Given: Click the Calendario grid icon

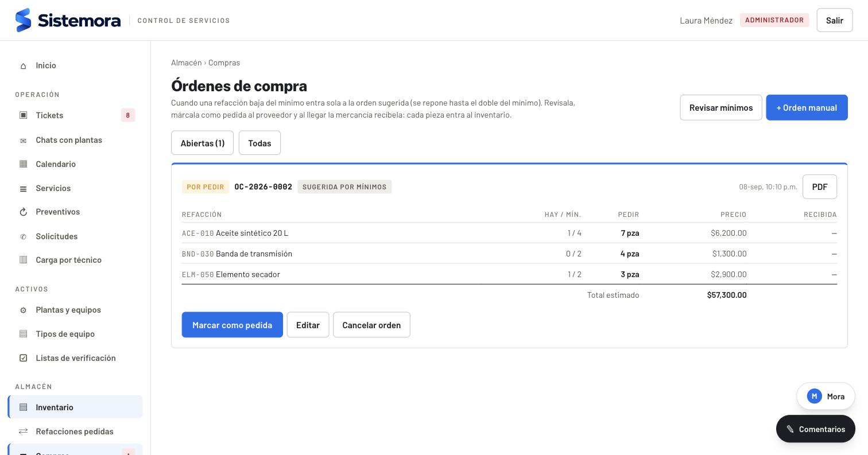Looking at the screenshot, I should point(24,164).
